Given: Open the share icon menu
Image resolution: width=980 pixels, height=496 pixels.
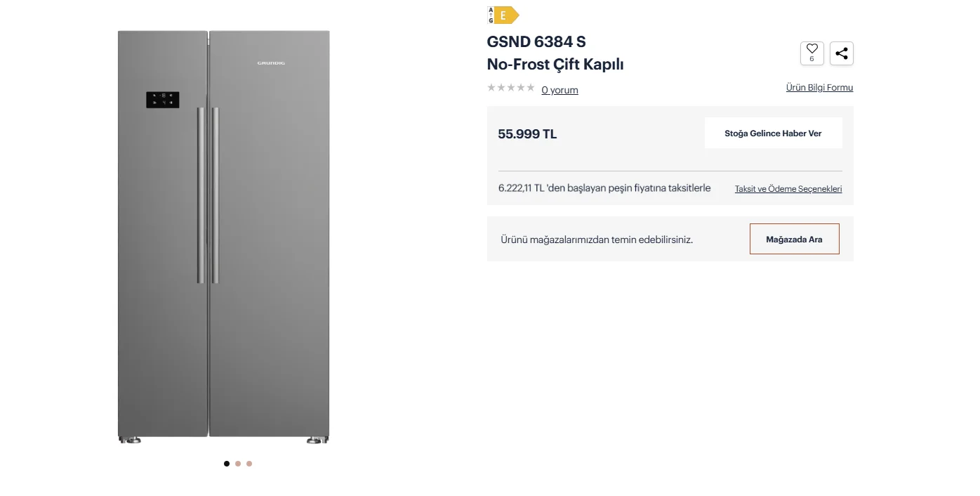Looking at the screenshot, I should 842,53.
